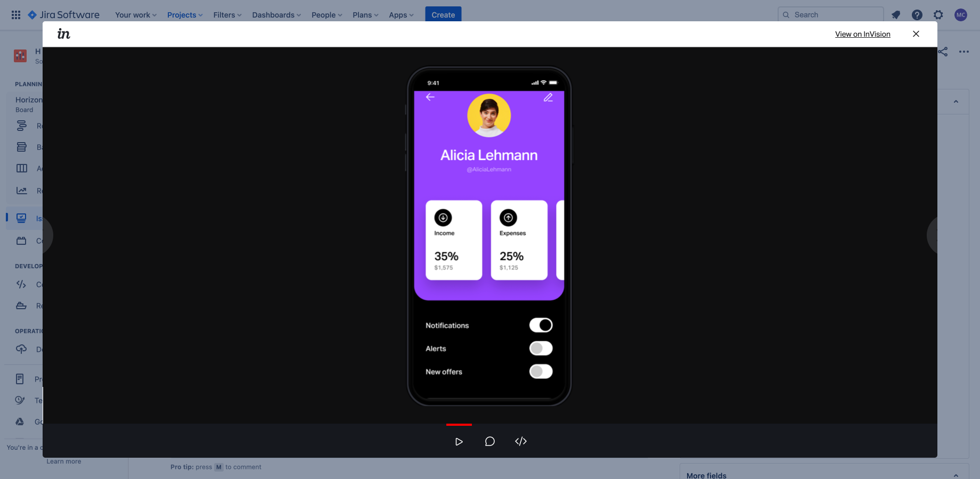Click the Income 35% card
This screenshot has width=980, height=479.
pyautogui.click(x=454, y=240)
